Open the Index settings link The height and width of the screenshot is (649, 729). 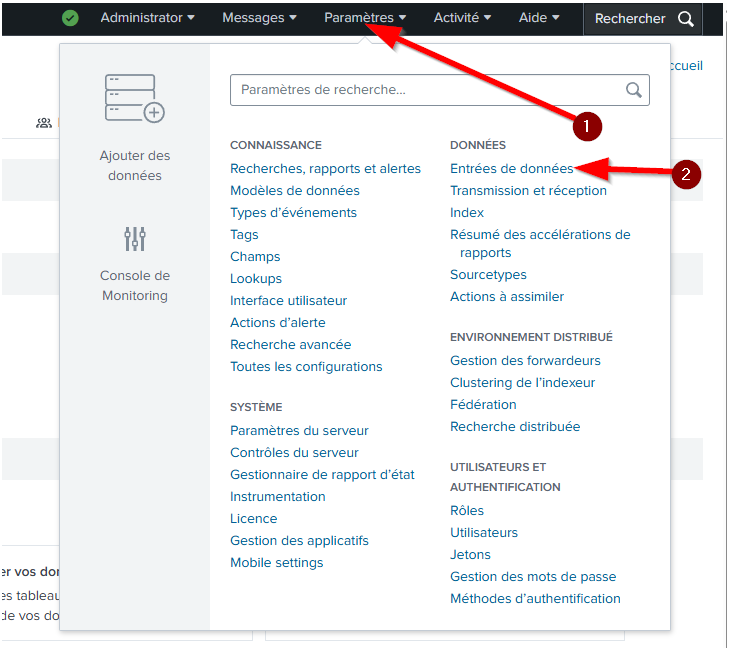click(467, 213)
